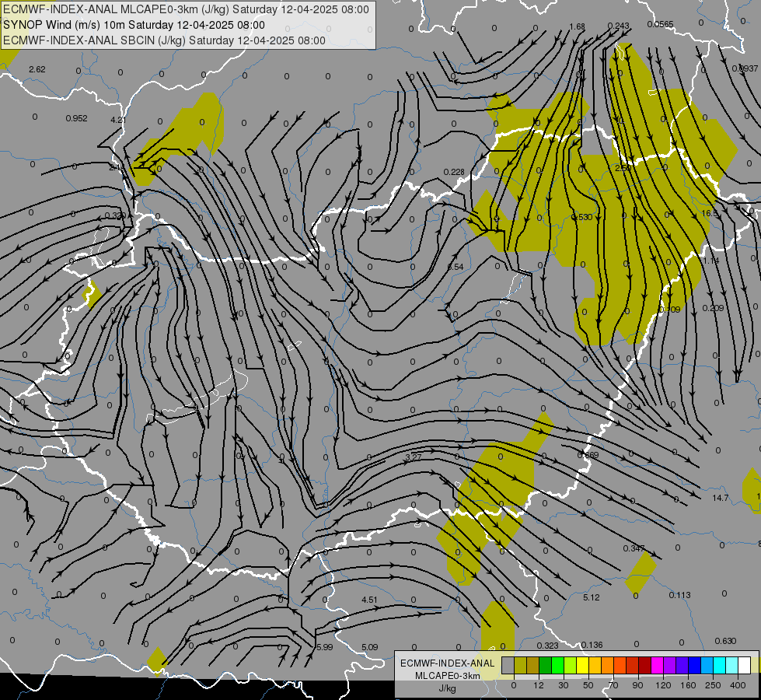Select the legend tick label 120
This screenshot has height=700, width=761.
[663, 685]
